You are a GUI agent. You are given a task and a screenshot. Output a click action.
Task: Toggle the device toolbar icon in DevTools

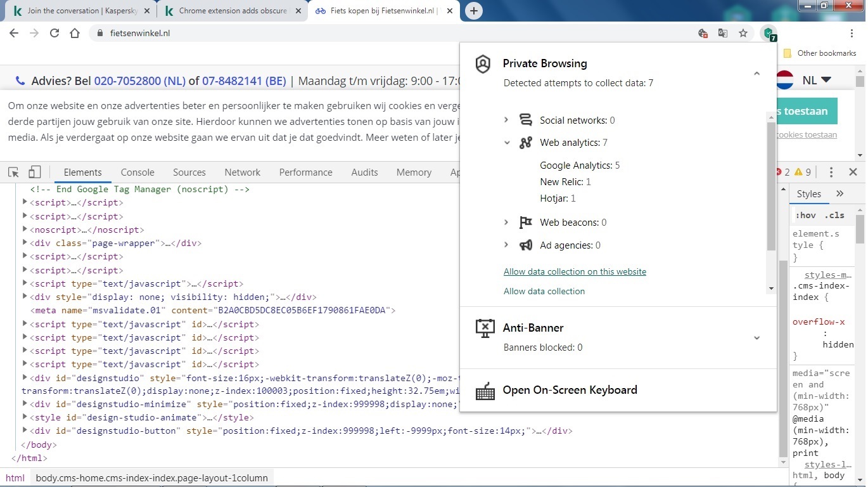click(35, 172)
